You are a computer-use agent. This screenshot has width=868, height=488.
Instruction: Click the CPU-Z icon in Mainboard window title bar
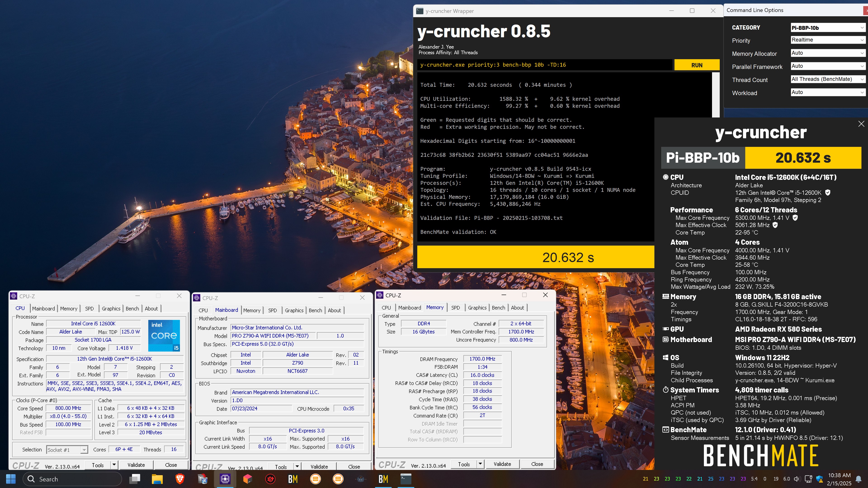(196, 298)
